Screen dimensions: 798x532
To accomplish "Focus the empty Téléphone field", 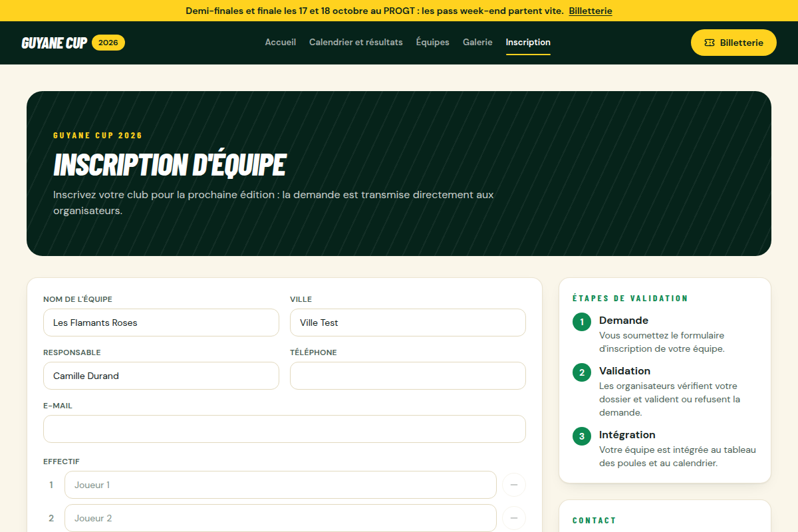I will point(408,376).
